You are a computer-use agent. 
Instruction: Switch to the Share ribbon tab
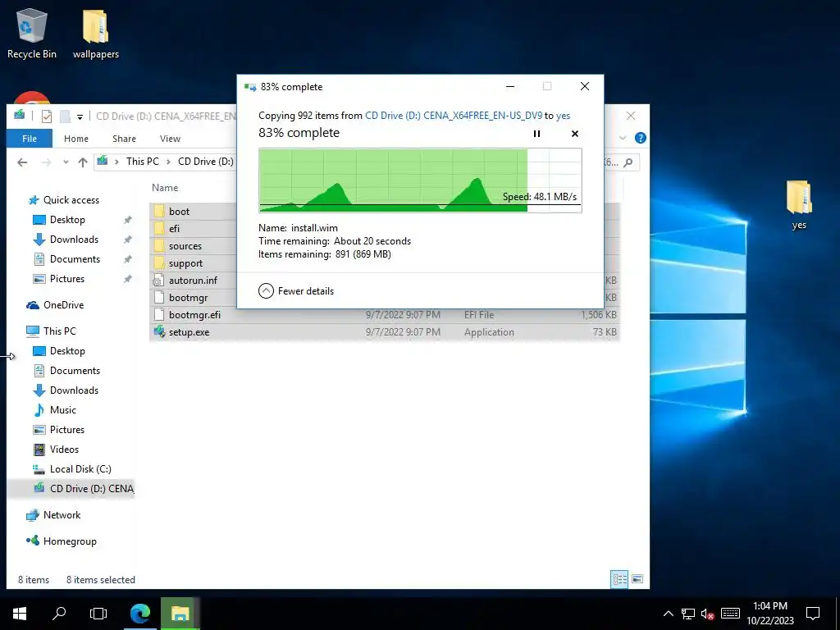pyautogui.click(x=124, y=138)
